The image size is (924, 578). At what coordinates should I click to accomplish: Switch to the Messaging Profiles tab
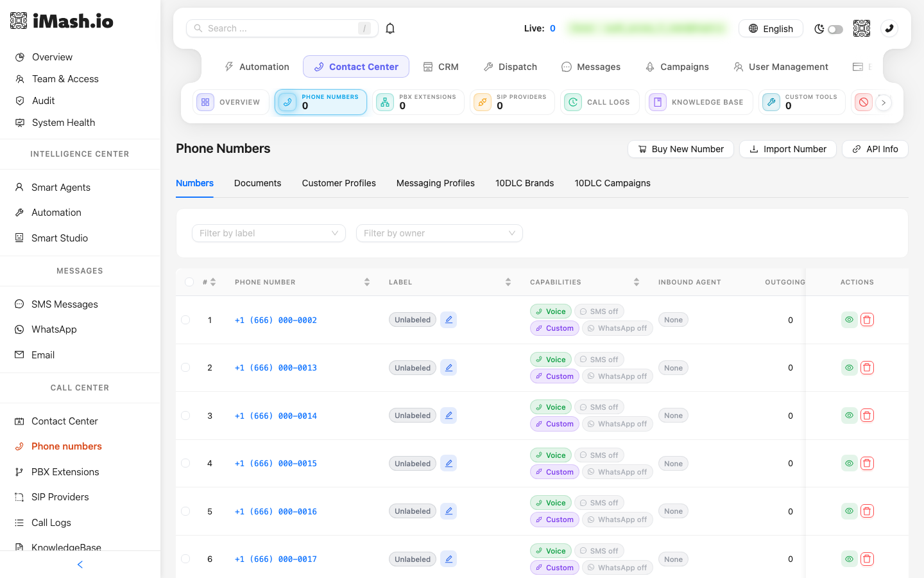pos(436,183)
